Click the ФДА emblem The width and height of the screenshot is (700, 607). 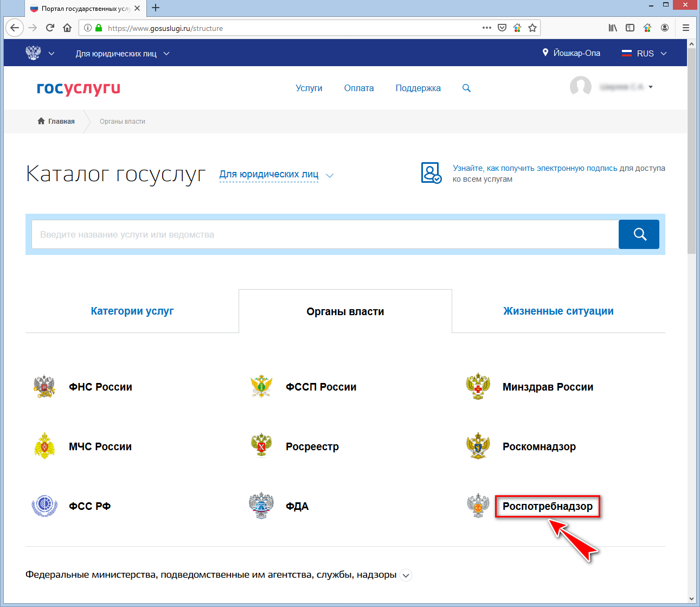261,506
